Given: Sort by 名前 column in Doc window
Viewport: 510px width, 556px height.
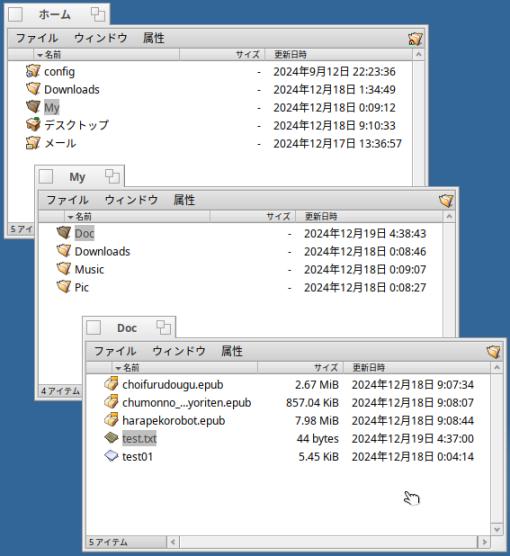Looking at the screenshot, I should [185, 368].
